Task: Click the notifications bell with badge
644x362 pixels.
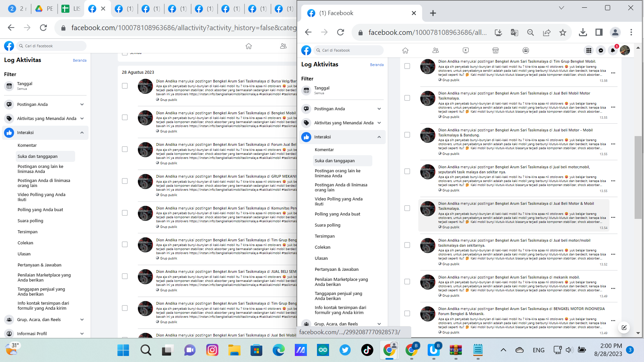Action: pos(613,50)
